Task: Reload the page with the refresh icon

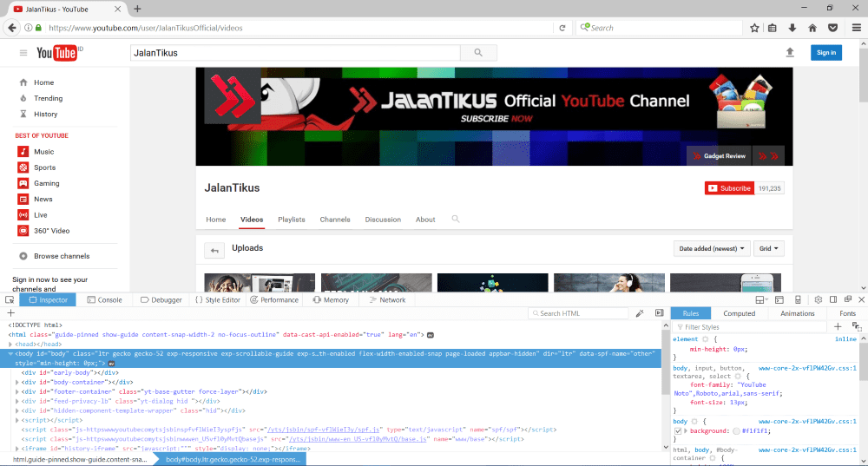Action: click(x=562, y=28)
